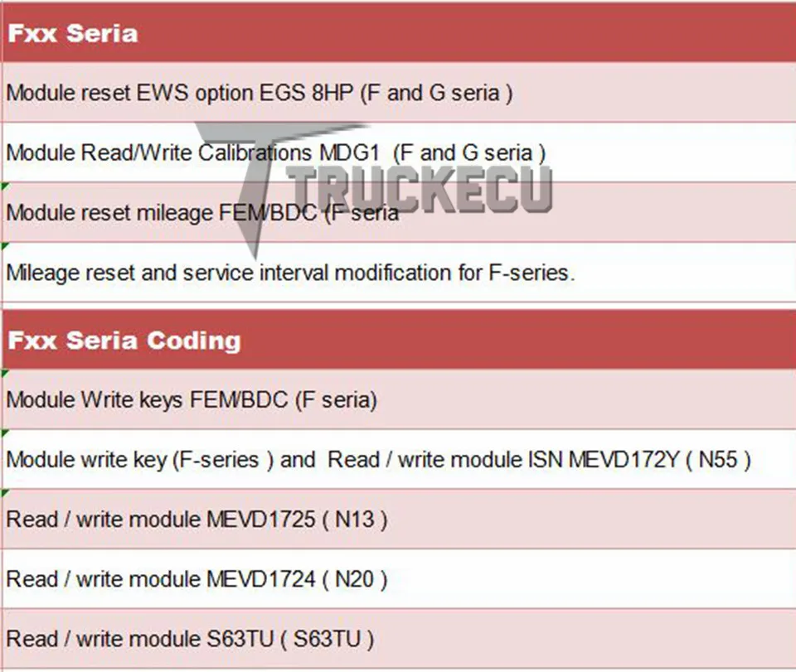Select the Read/Write Calibrations MDG1 row
The image size is (796, 672).
coord(399,152)
